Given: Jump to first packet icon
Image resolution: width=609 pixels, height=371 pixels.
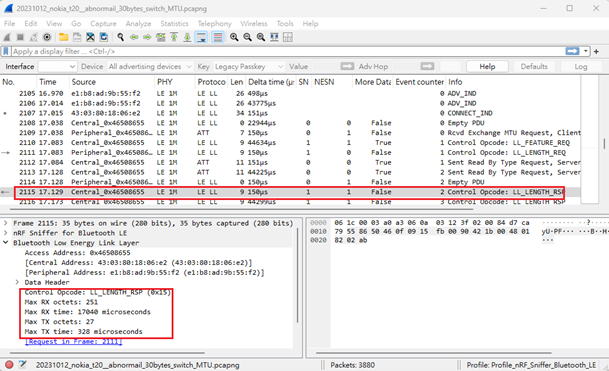Looking at the screenshot, I should coord(174,37).
